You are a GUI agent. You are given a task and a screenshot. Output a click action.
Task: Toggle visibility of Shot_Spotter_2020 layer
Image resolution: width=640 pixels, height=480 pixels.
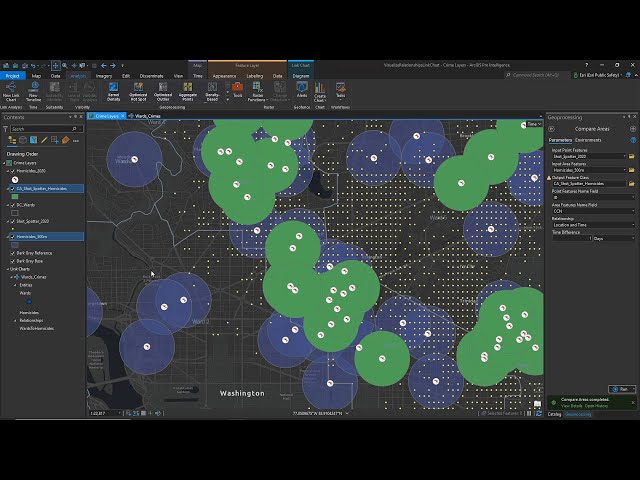pyautogui.click(x=13, y=221)
